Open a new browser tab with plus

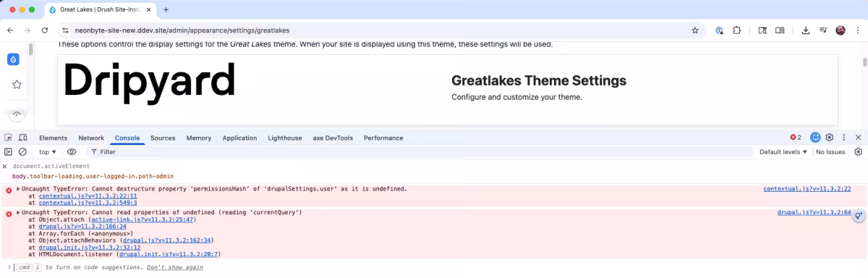(x=166, y=9)
